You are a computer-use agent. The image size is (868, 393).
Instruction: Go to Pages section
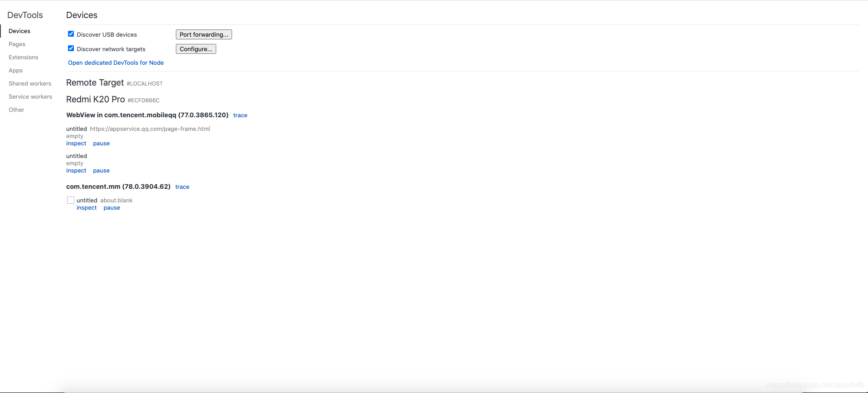17,44
